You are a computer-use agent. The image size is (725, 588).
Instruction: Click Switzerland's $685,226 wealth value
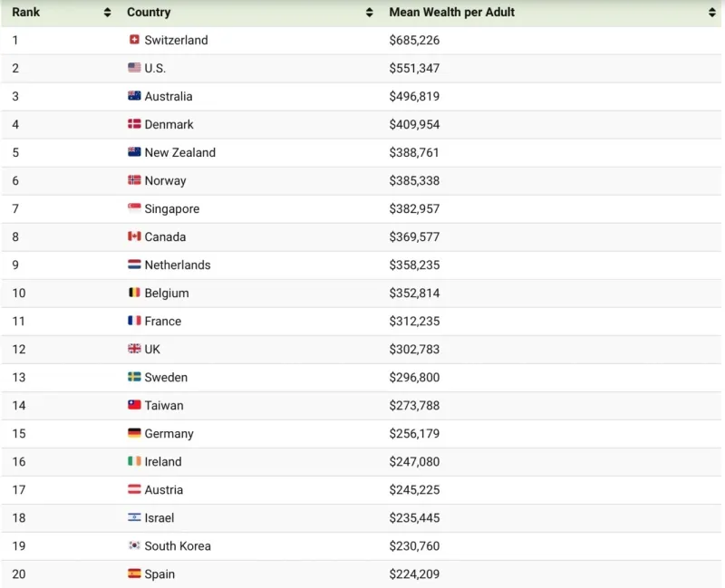(414, 40)
